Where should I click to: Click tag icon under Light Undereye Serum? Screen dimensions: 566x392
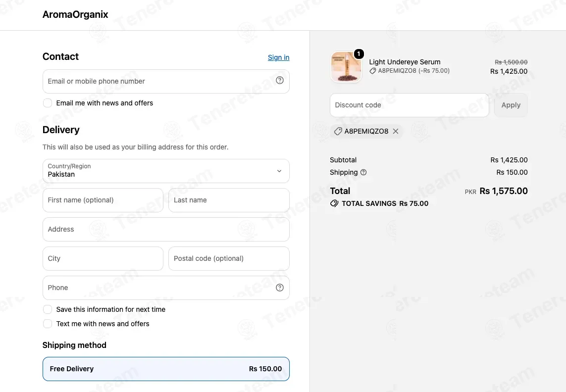tap(372, 71)
